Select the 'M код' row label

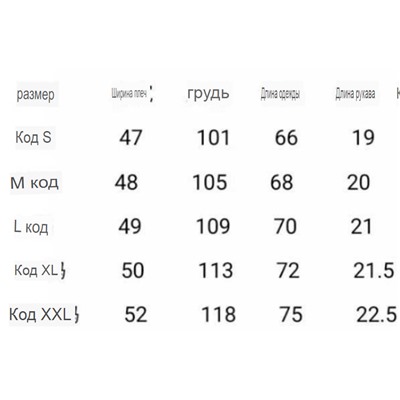point(34,183)
